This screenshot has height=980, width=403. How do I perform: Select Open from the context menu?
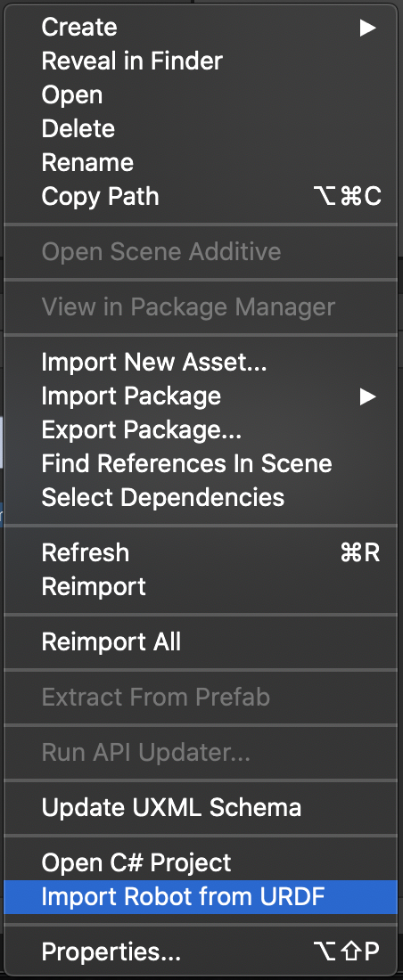pos(201,95)
